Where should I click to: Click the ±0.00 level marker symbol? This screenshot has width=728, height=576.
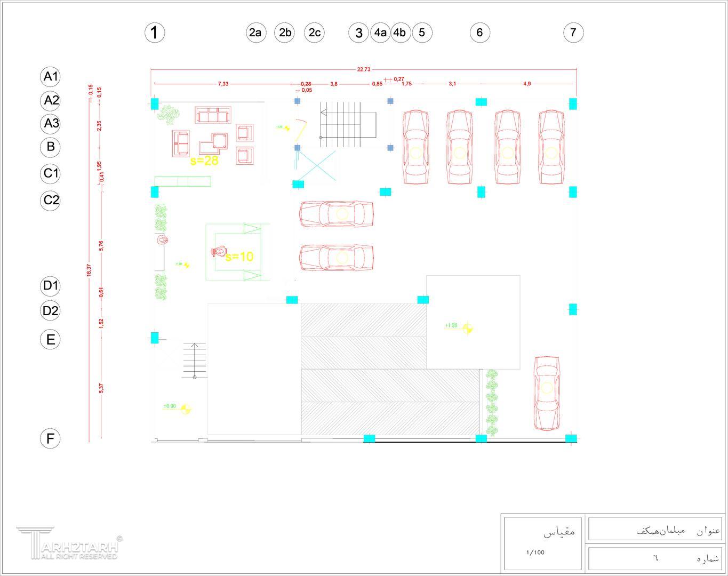click(x=186, y=409)
